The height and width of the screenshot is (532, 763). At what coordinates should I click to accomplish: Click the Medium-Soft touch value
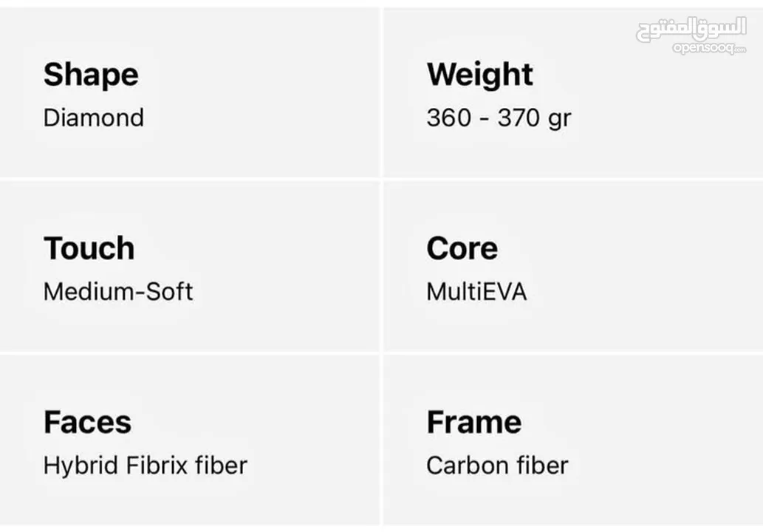pos(117,292)
